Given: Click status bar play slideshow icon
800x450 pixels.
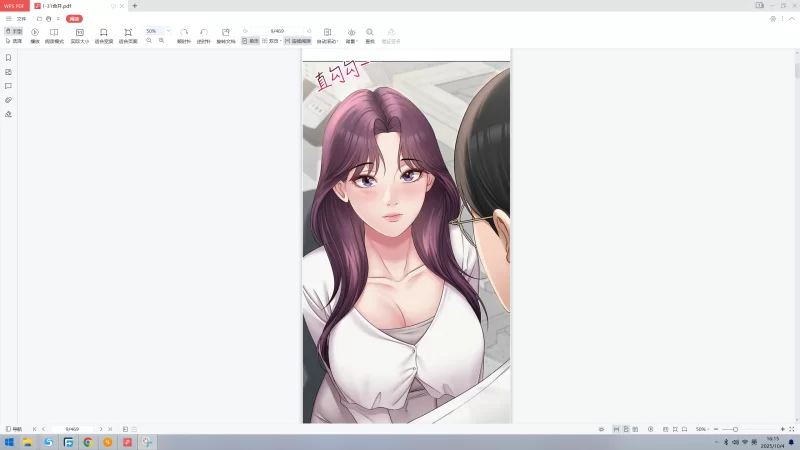Looking at the screenshot, I should click(x=651, y=429).
